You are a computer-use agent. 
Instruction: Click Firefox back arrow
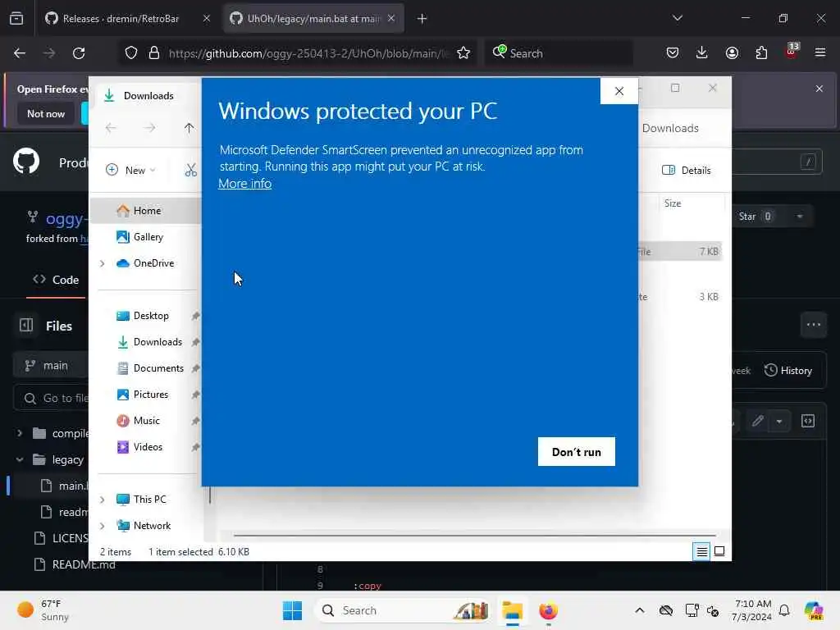tap(20, 53)
